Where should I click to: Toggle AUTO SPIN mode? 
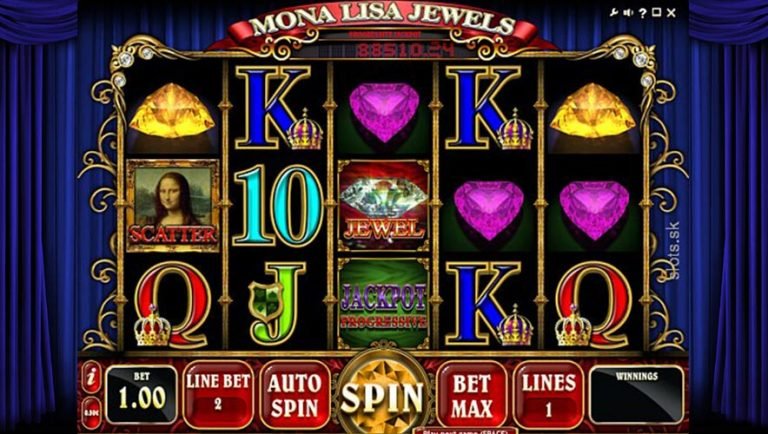(x=294, y=395)
